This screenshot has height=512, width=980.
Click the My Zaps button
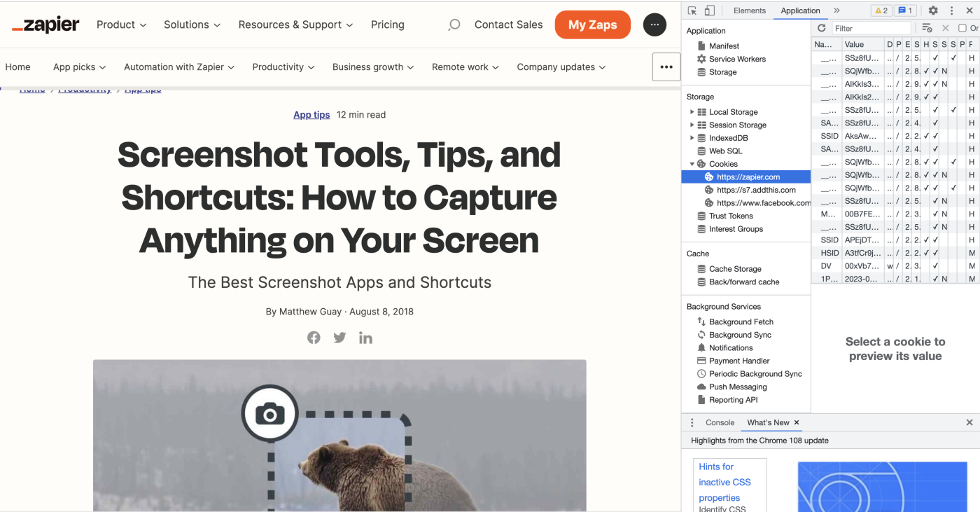tap(592, 25)
